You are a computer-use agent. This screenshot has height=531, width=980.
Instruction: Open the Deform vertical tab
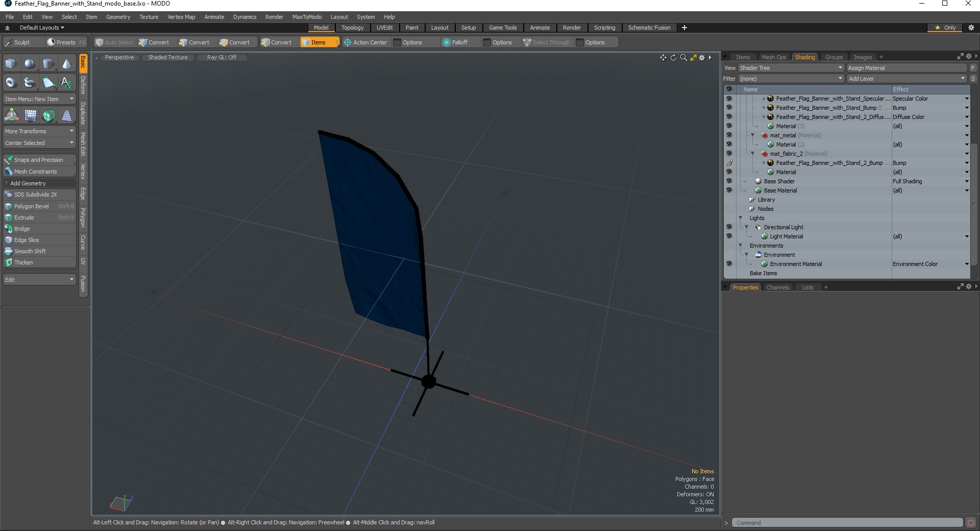(x=83, y=85)
